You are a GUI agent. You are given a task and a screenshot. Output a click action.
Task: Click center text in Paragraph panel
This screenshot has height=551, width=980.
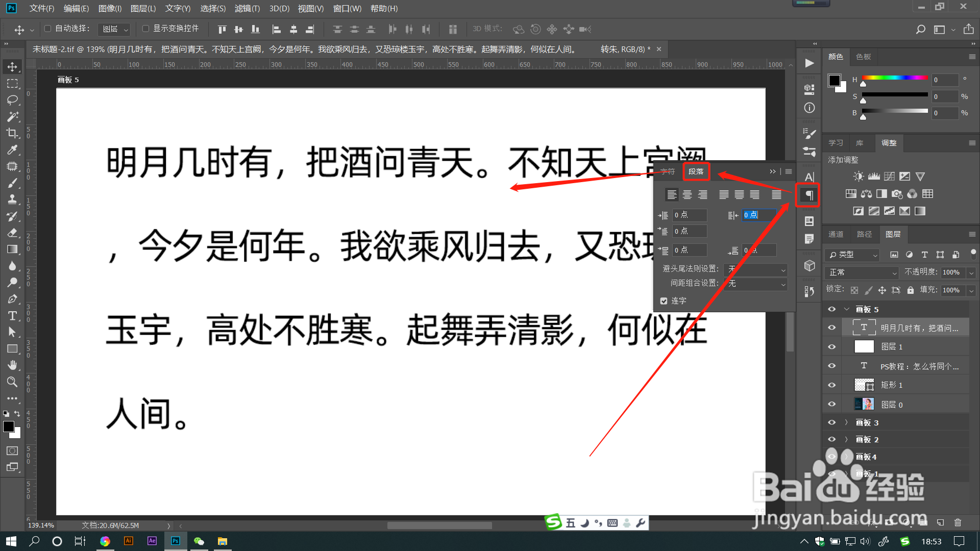click(x=688, y=195)
